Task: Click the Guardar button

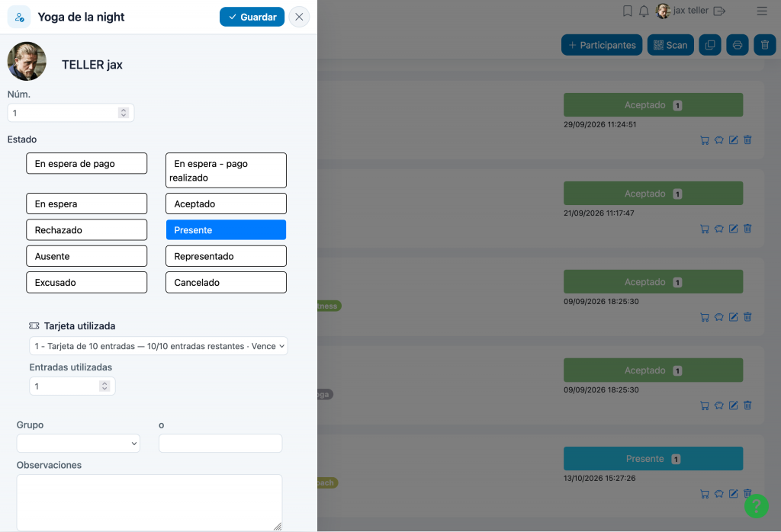Action: pyautogui.click(x=252, y=17)
